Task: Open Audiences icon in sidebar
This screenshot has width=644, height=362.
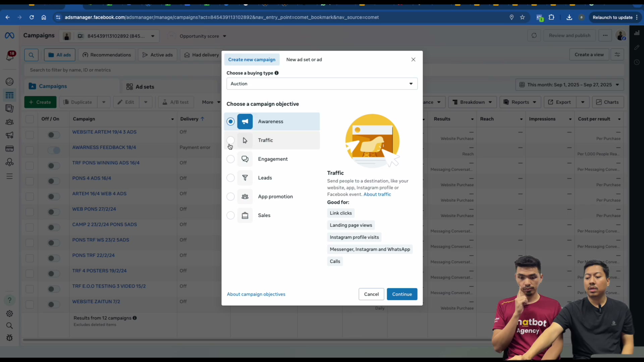Action: click(x=9, y=122)
